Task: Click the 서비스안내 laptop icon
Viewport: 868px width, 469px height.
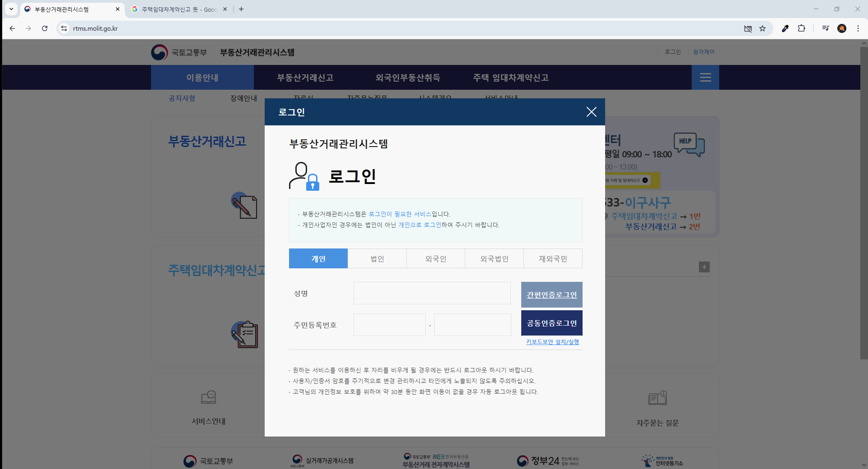Action: click(x=208, y=397)
